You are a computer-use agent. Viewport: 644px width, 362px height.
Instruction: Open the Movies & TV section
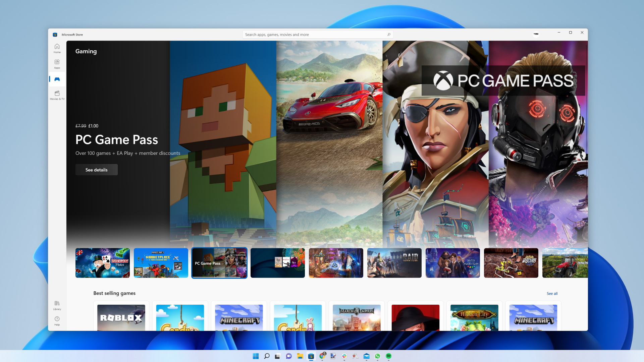[x=57, y=95]
